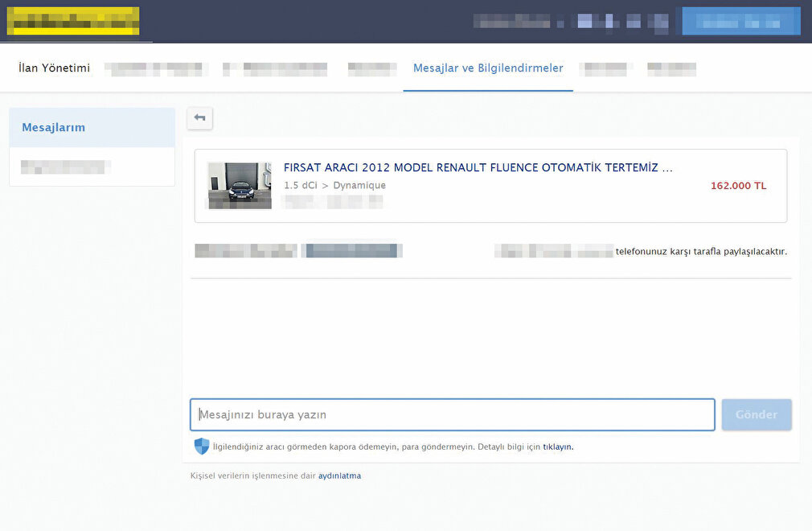Click the blurred blue-gray badge beside sender name
The width and height of the screenshot is (812, 531).
(352, 250)
